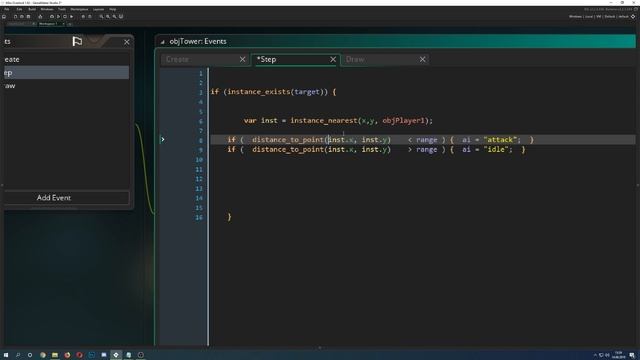Click the Start Page icon in toolbar

click(x=4, y=17)
